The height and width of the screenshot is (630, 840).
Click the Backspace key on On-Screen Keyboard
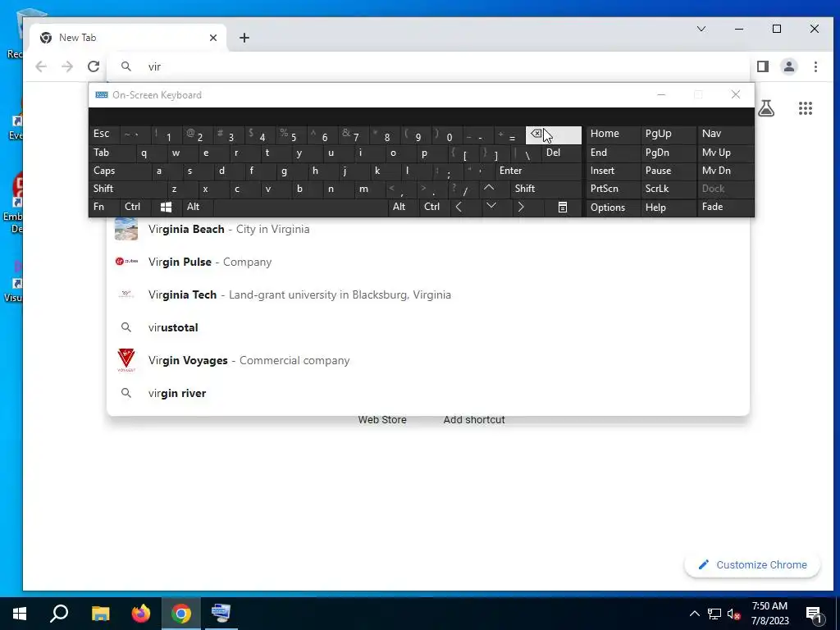554,135
